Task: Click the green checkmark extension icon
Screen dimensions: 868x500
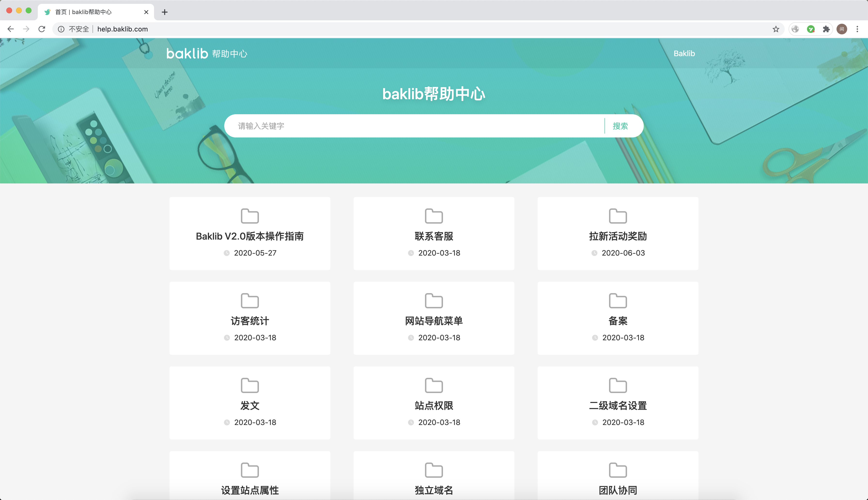Action: tap(811, 29)
